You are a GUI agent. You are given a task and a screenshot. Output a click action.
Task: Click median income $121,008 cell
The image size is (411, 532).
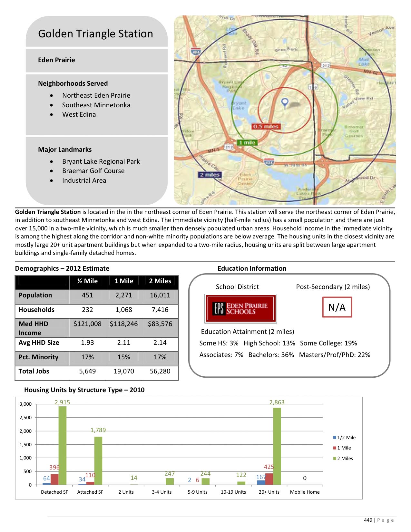click(x=87, y=324)
